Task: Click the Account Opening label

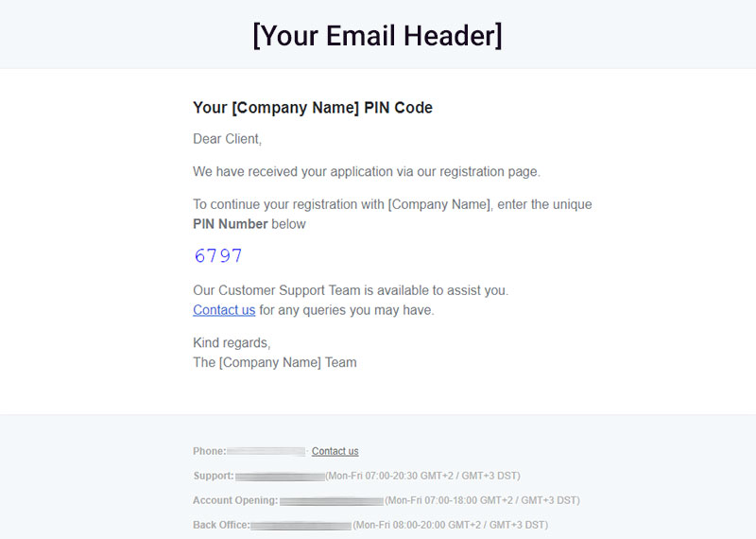Action: (234, 500)
